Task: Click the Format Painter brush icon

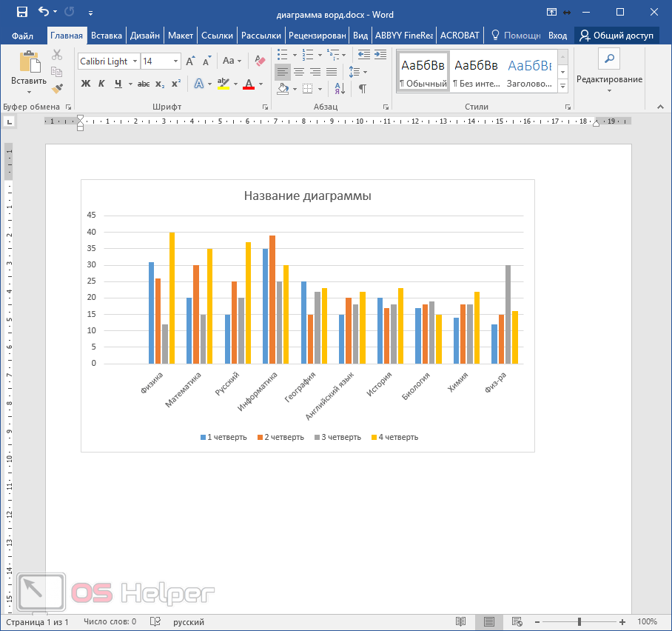Action: (57, 88)
